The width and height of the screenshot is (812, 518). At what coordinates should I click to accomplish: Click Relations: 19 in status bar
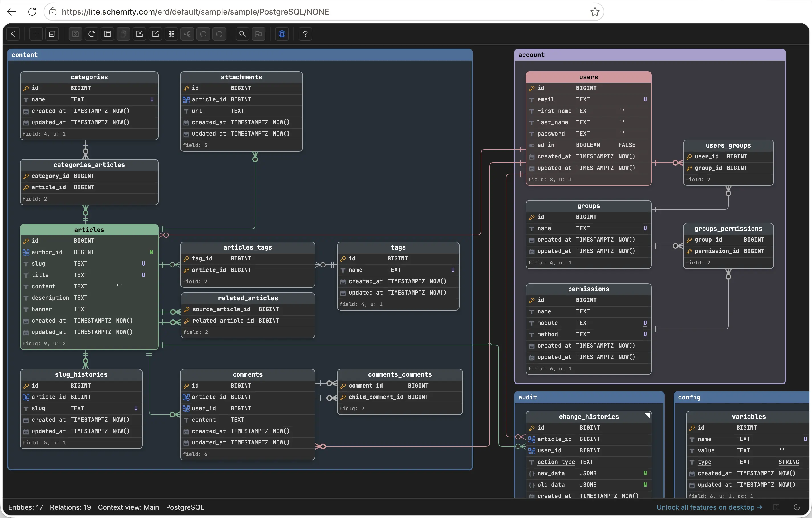click(70, 507)
